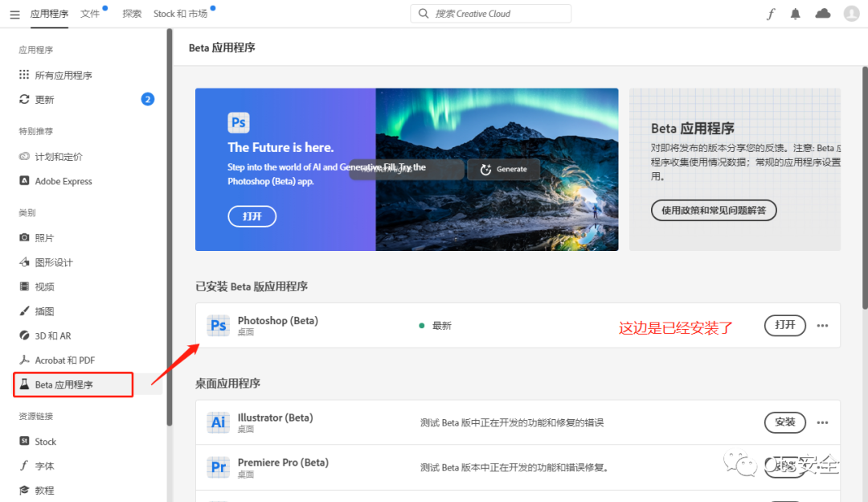Screen dimensions: 868x502
Task: Click the Stock St icon in sidebar
Action: coord(24,441)
